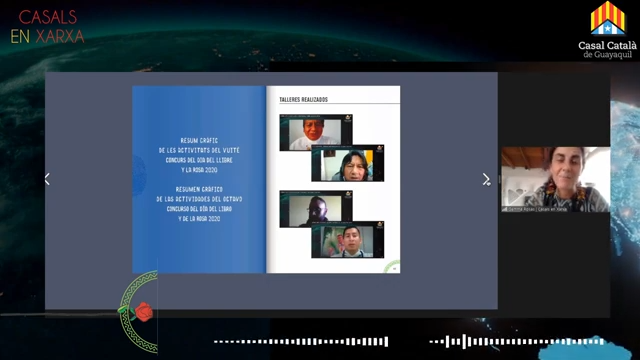
Task: Click the speaker name label under webcam
Action: pos(538,209)
